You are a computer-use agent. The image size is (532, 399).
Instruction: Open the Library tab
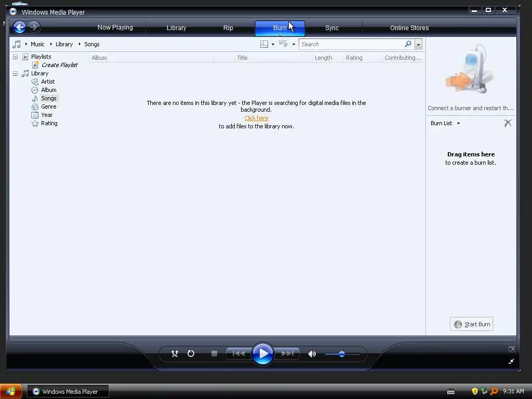(x=176, y=28)
